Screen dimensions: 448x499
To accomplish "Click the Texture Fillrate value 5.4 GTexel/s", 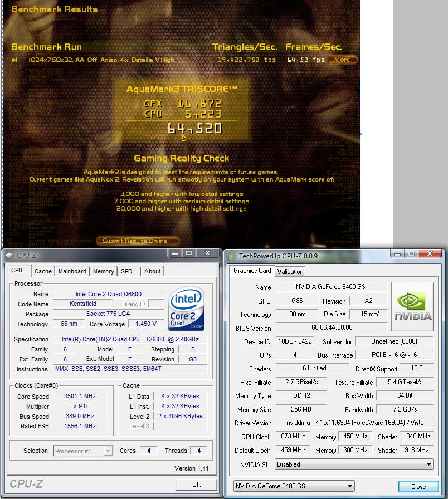I will pos(405,382).
